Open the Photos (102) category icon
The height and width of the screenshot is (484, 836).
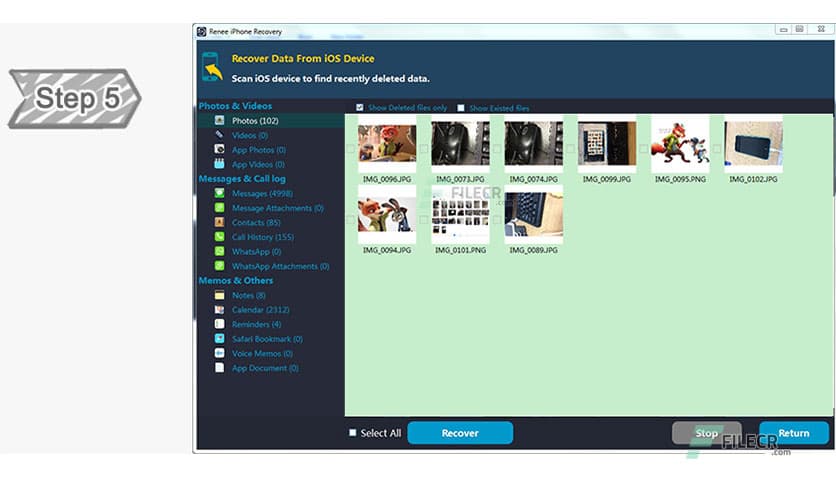coord(219,120)
